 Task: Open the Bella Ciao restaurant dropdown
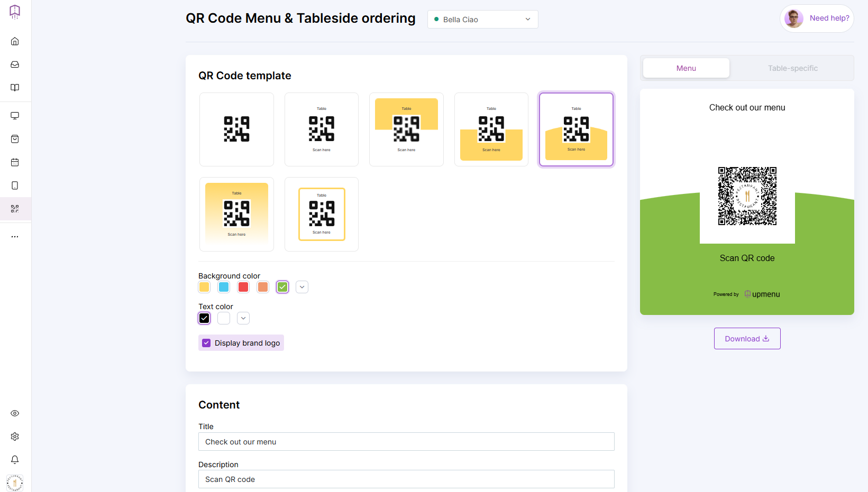482,20
